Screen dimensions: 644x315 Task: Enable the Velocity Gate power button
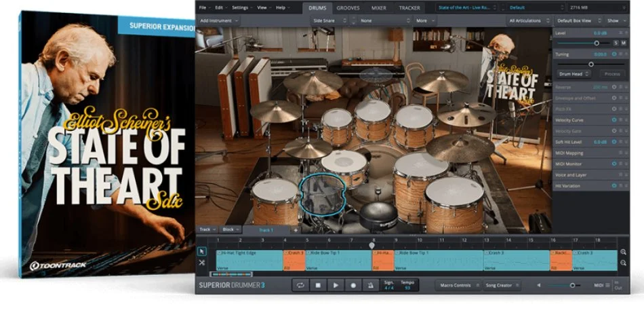(x=614, y=131)
